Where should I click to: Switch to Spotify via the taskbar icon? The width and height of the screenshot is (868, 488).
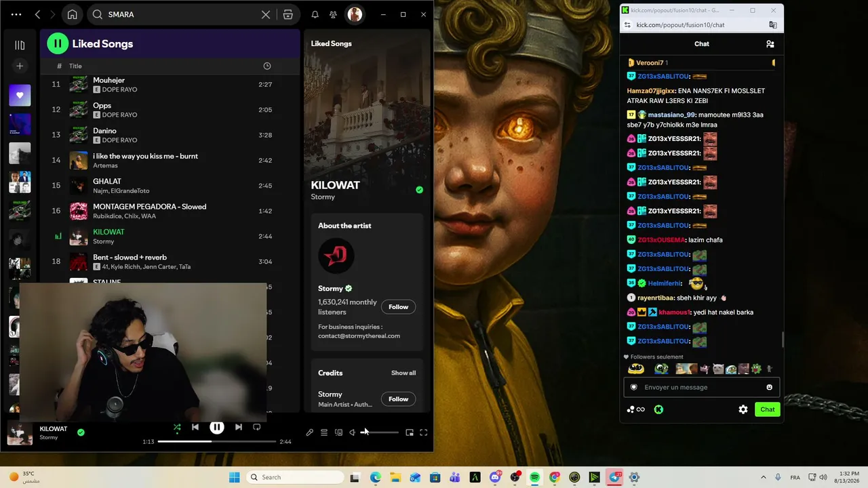coord(534,477)
